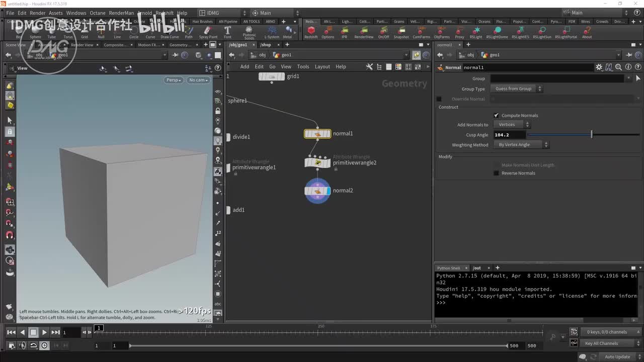Viewport: 644px width, 362px height.
Task: Select the Torus shelf tool
Action: tap(68, 32)
